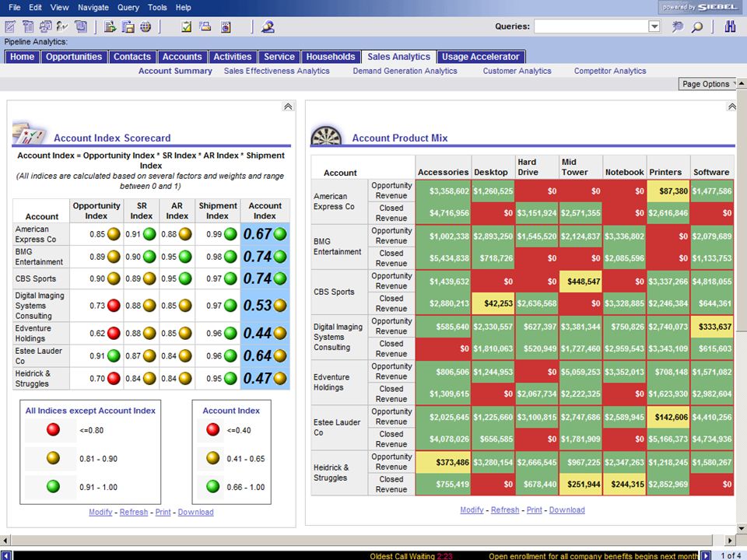Image resolution: width=747 pixels, height=560 pixels.
Task: Click the Software column header
Action: pyautogui.click(x=711, y=172)
